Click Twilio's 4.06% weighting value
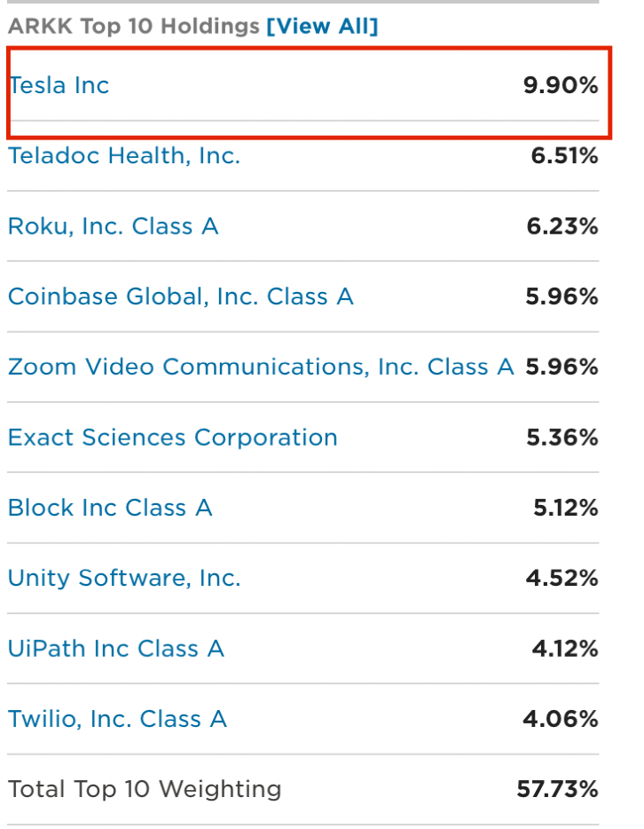The height and width of the screenshot is (829, 644). 561,719
